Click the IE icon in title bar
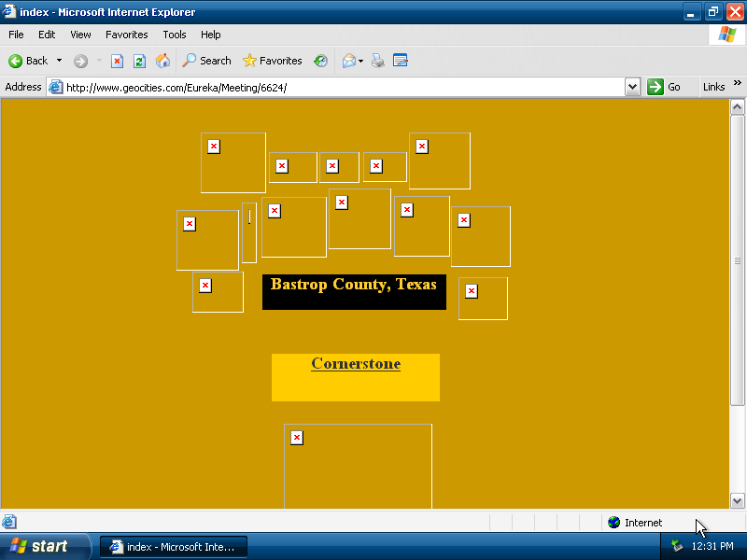This screenshot has height=560, width=747. click(9, 11)
